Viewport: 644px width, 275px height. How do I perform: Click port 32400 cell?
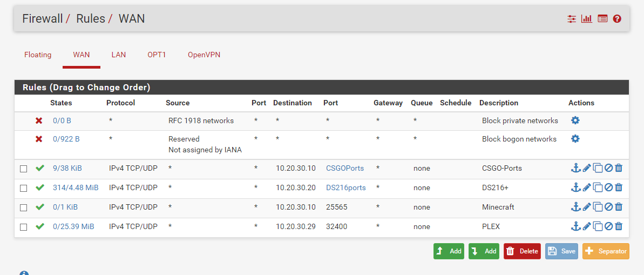[337, 226]
